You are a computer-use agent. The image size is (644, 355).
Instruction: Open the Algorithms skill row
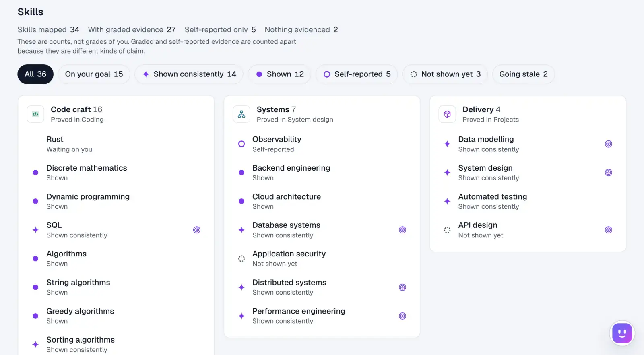click(x=116, y=258)
